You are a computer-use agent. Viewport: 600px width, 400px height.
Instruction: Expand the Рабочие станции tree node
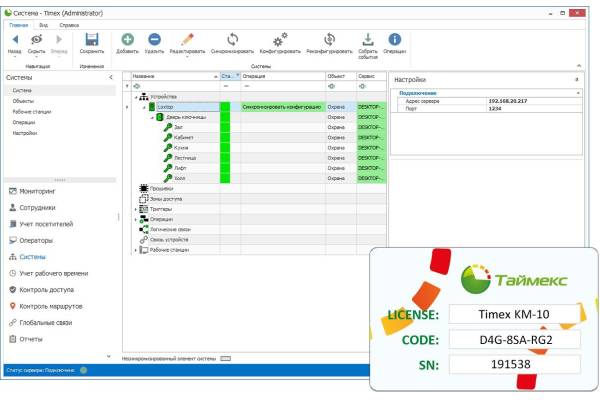pos(134,250)
